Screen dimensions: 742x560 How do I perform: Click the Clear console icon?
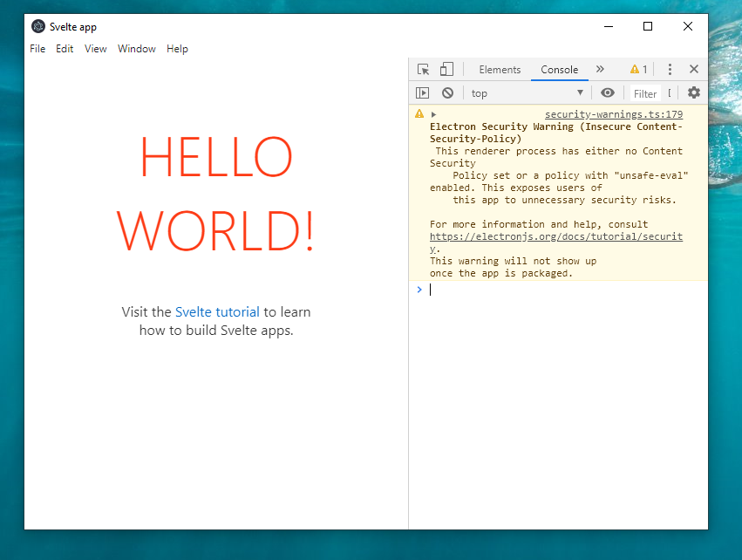click(447, 92)
